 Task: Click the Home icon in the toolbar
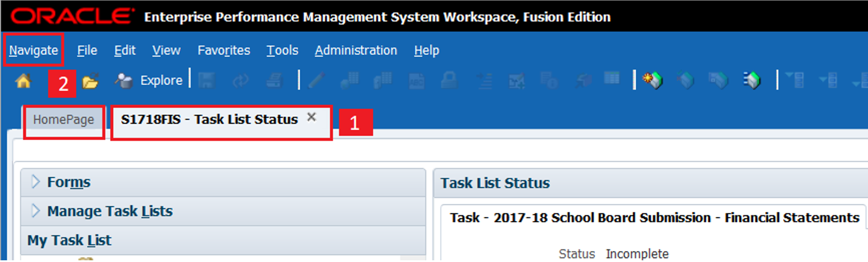pyautogui.click(x=23, y=81)
